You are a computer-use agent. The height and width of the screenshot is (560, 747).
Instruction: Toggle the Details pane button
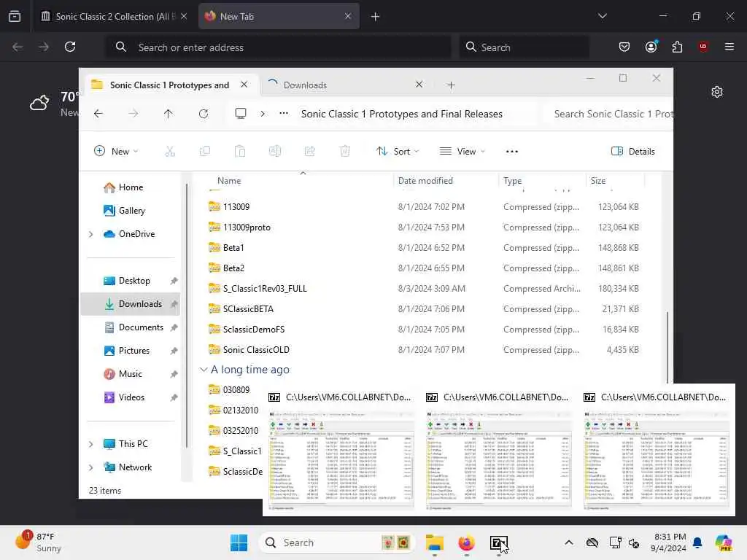(633, 152)
